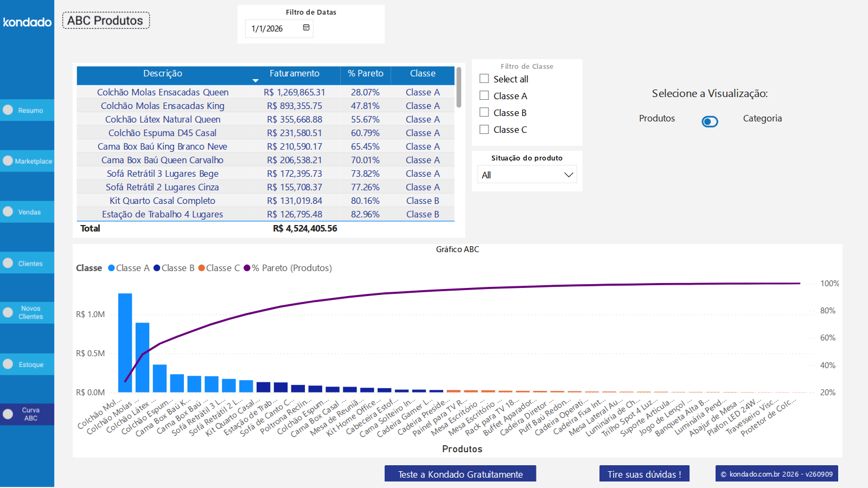The height and width of the screenshot is (488, 868).
Task: Select the Colchão Molas Ensacadas Queen row
Action: 266,92
